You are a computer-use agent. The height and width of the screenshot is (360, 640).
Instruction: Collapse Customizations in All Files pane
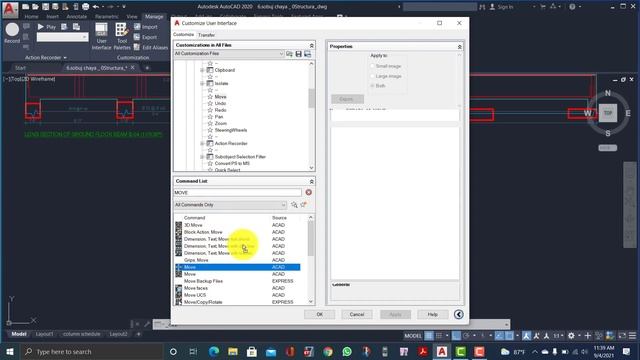point(311,45)
